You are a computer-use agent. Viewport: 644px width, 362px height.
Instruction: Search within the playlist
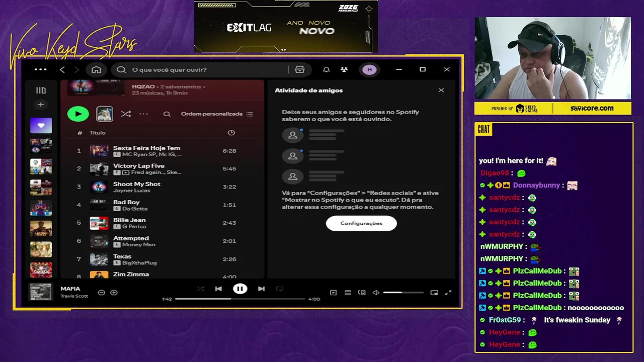[x=167, y=114]
